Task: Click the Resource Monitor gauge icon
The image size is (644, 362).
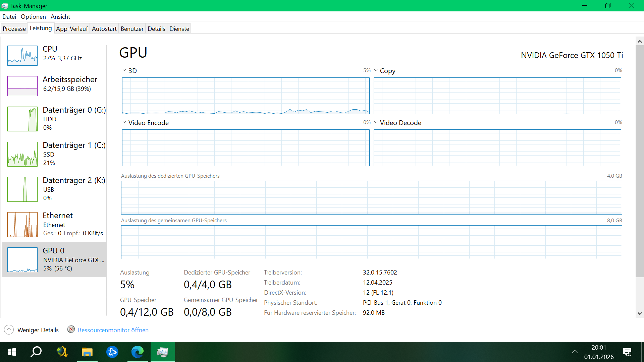Action: tap(71, 329)
